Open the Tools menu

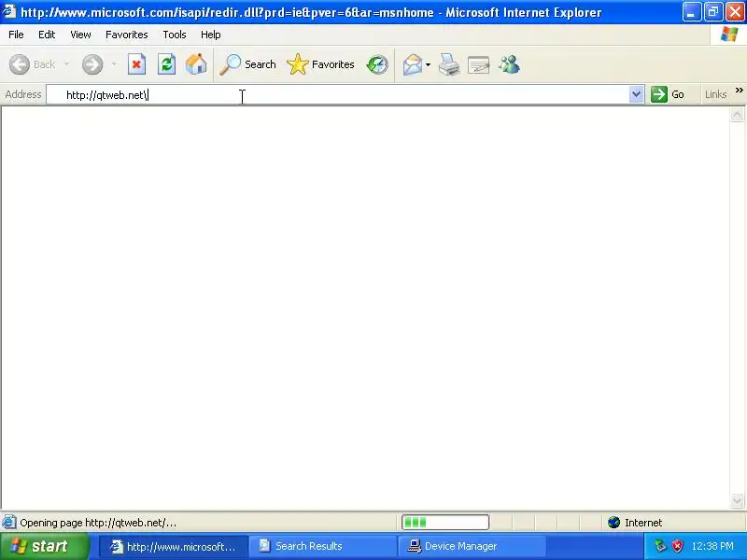(175, 35)
